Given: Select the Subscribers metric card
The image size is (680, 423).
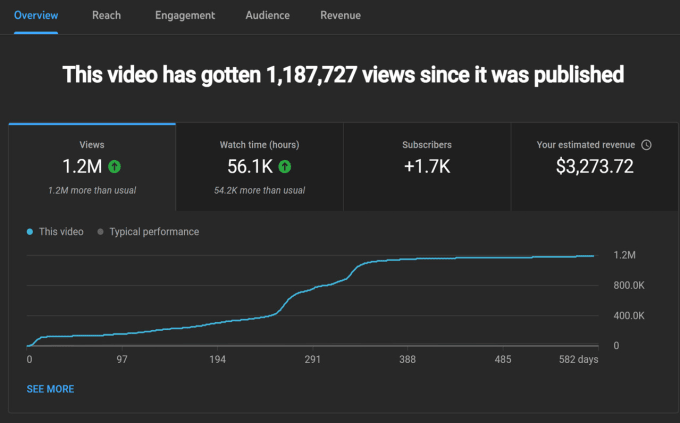Looking at the screenshot, I should (x=427, y=167).
